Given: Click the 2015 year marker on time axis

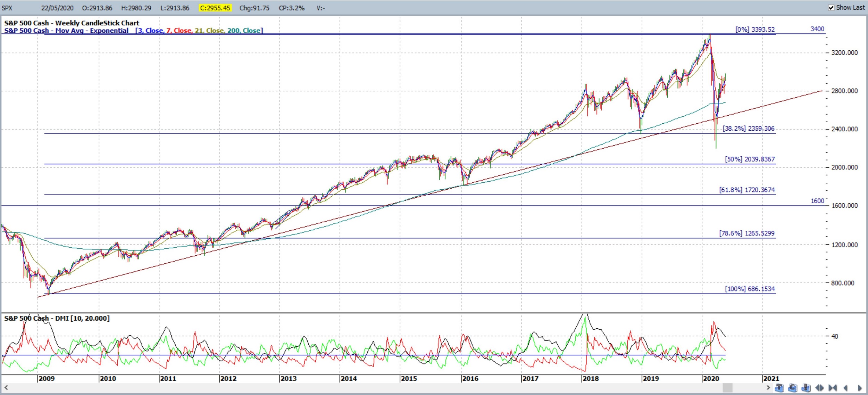Looking at the screenshot, I should 409,378.
